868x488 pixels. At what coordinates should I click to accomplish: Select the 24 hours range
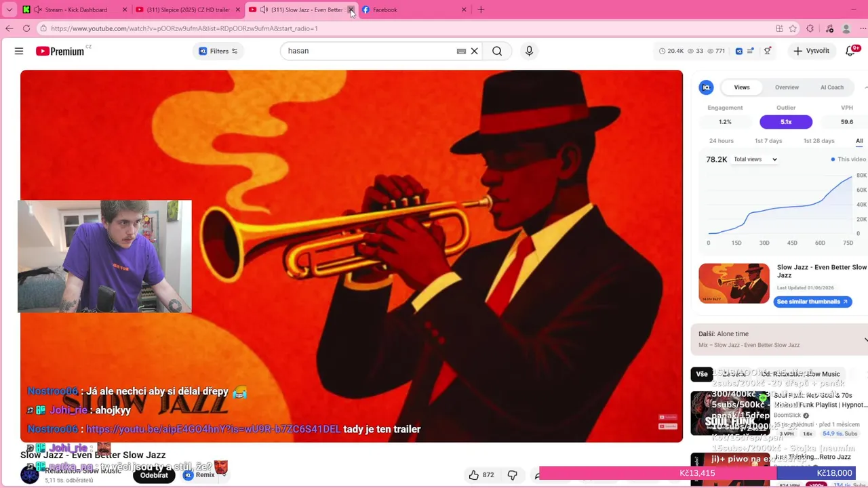(x=721, y=141)
